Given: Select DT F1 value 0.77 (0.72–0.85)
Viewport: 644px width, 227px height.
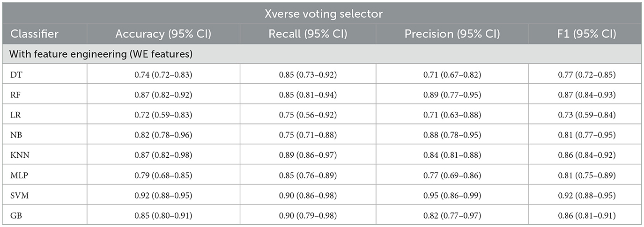Looking at the screenshot, I should point(586,74).
